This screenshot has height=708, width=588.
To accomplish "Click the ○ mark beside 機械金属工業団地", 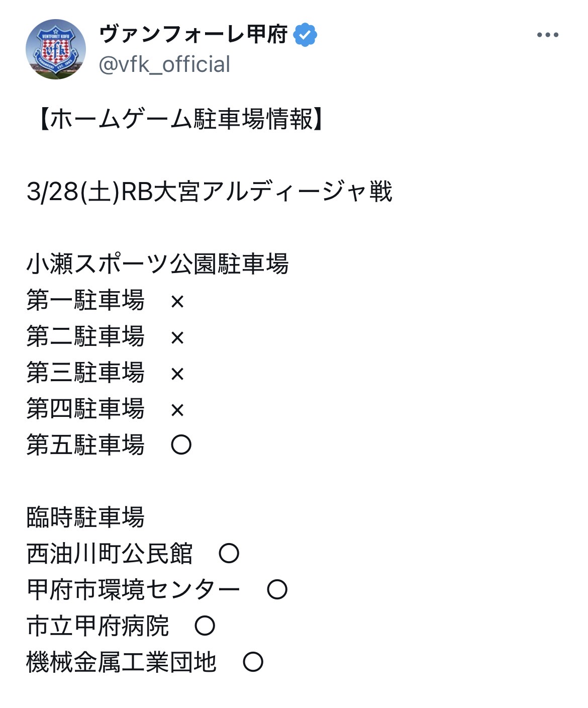I will click(x=253, y=662).
